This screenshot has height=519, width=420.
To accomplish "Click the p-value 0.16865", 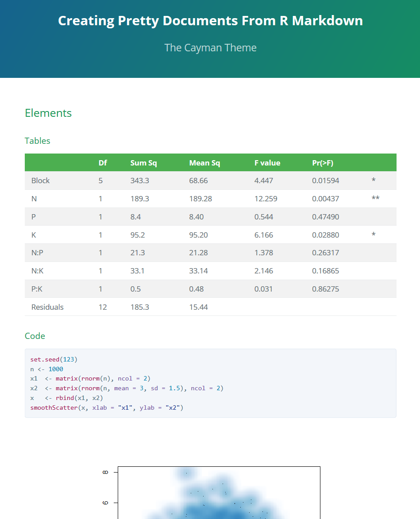I will pyautogui.click(x=326, y=271).
